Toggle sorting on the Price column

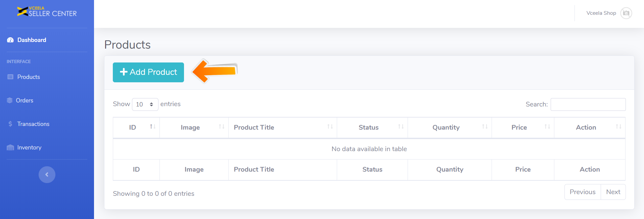tap(522, 127)
